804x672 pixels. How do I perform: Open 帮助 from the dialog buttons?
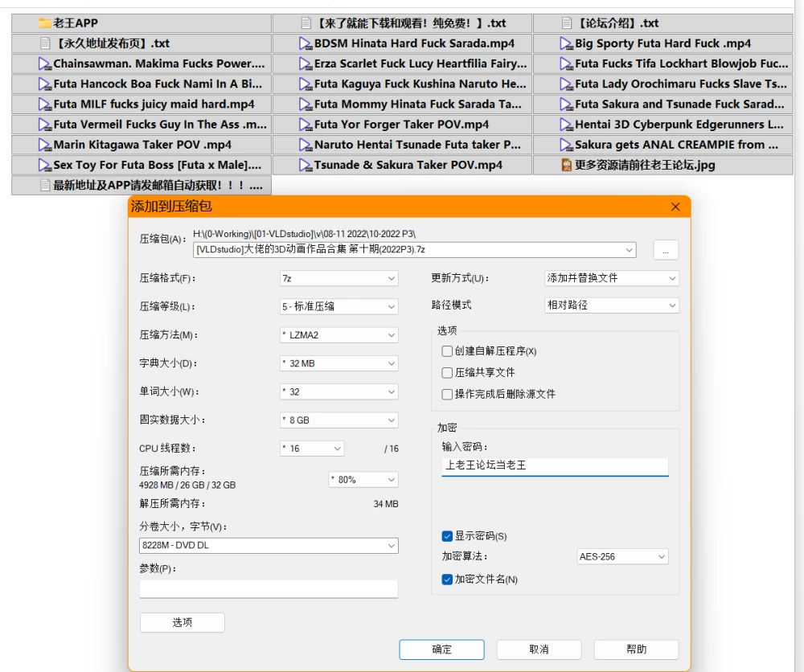[636, 649]
